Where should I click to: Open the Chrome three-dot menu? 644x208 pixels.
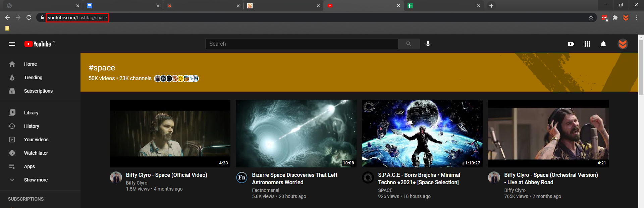(x=637, y=17)
